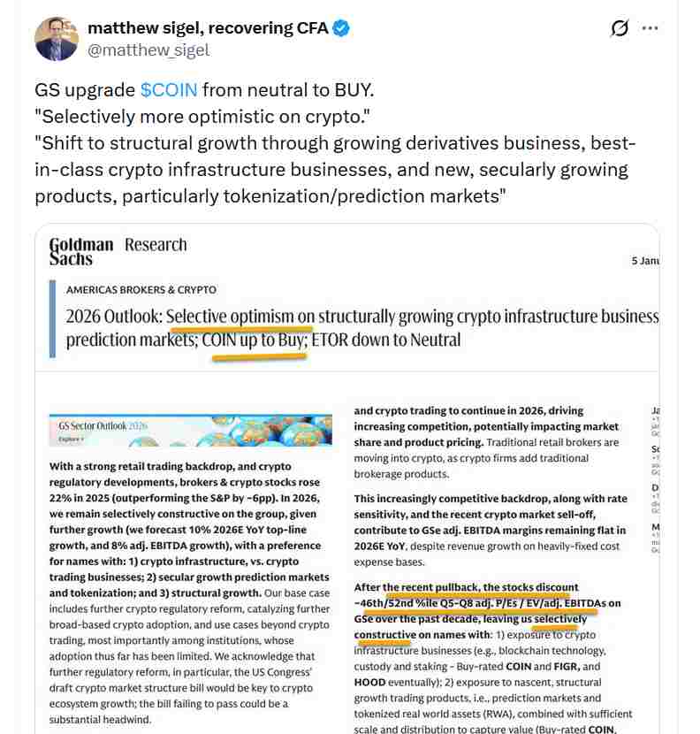Image resolution: width=700 pixels, height=734 pixels.
Task: Click the GS Sector Outlook 2026 banner
Action: pos(190,430)
